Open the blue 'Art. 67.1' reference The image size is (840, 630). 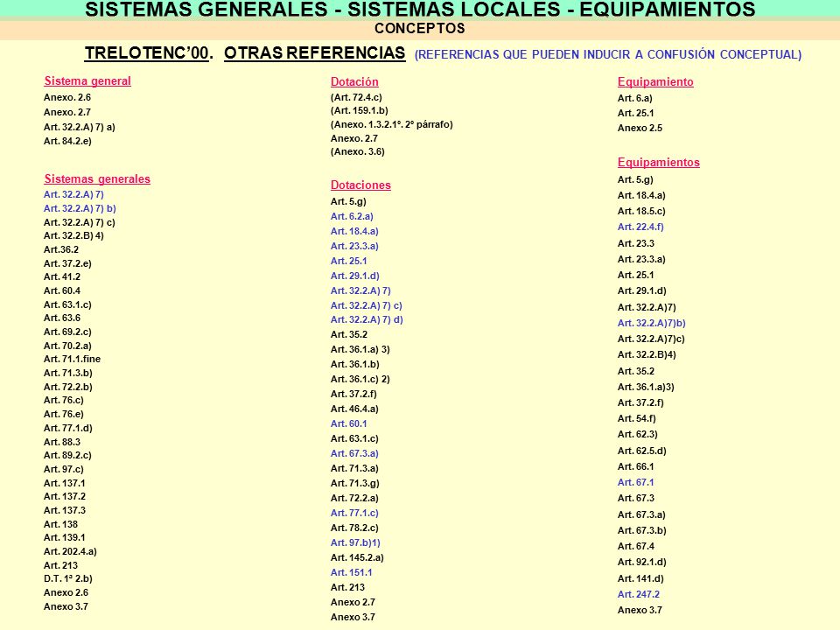pyautogui.click(x=635, y=482)
